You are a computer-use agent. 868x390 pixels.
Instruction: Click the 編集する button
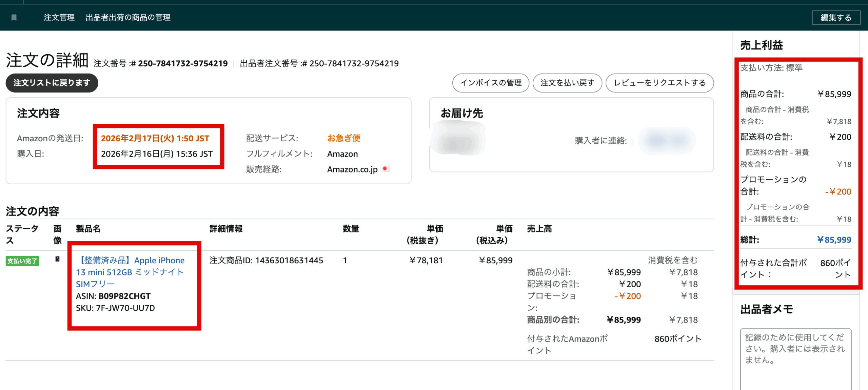pyautogui.click(x=836, y=18)
